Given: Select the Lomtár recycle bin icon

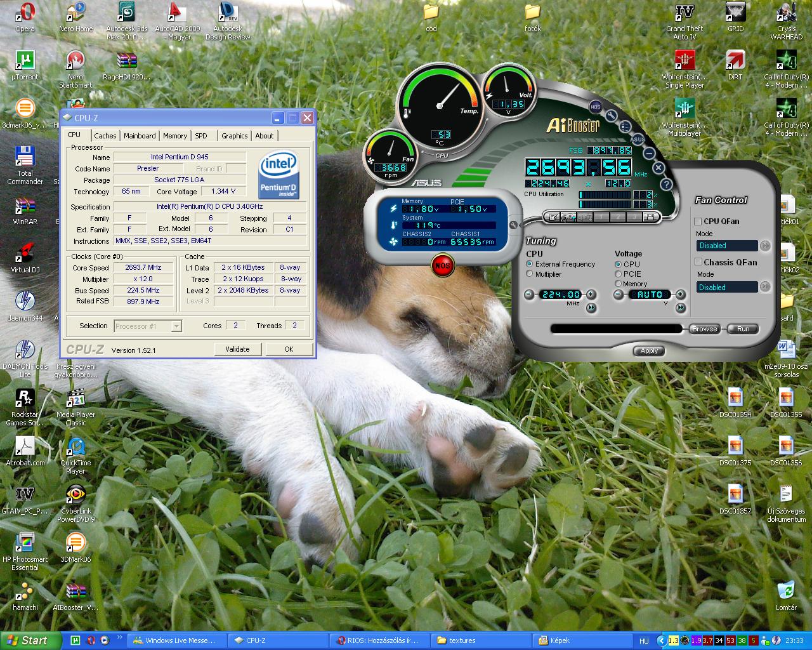Looking at the screenshot, I should point(786,596).
